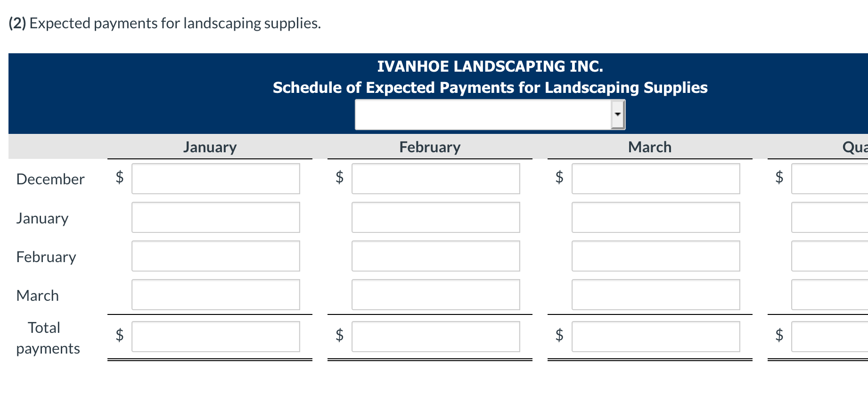Click Total payments February input
The image size is (868, 396).
point(436,337)
